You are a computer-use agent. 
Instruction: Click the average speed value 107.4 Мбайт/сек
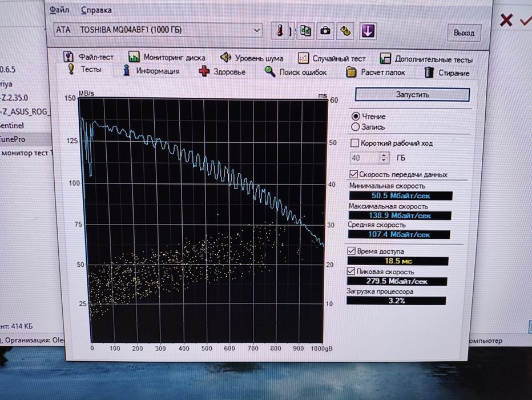coord(399,234)
